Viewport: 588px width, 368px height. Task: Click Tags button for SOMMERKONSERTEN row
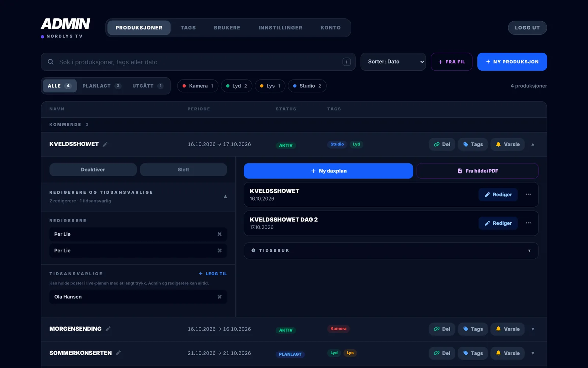tap(473, 353)
